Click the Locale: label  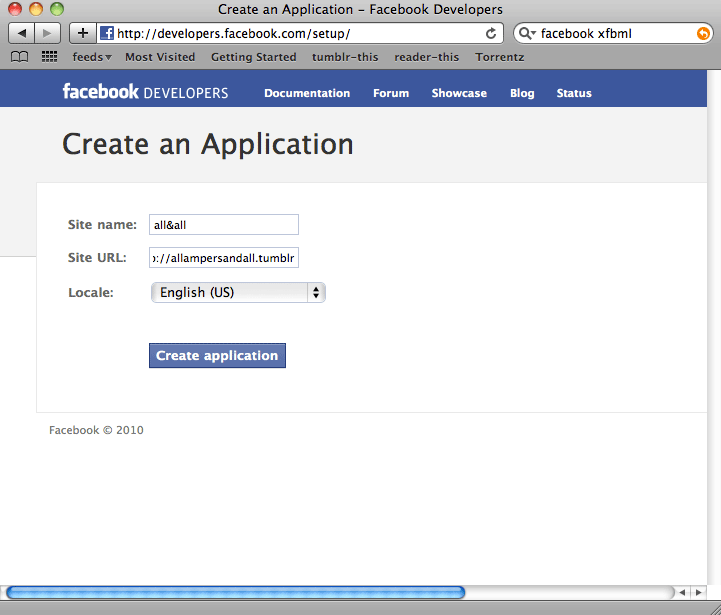(91, 293)
